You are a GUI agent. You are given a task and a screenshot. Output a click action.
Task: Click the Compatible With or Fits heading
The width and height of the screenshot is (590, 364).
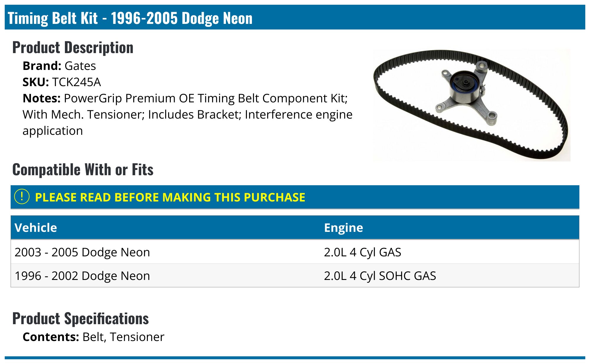click(83, 170)
